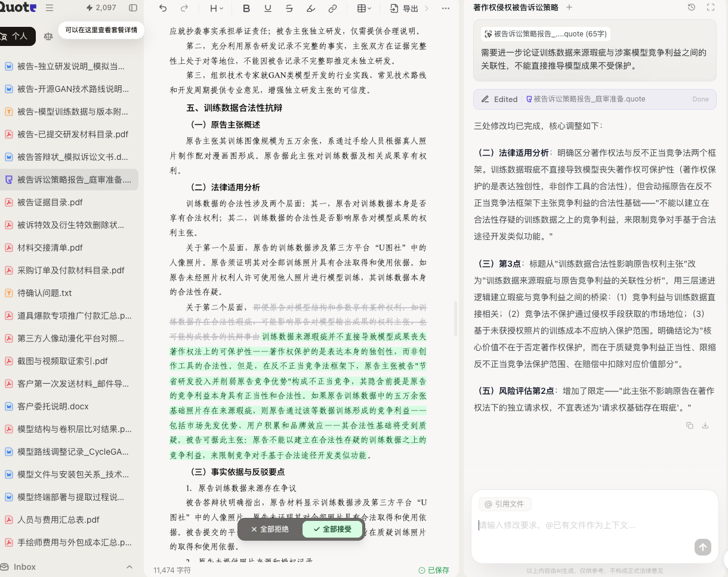Open 采购订单及付款材料目录.pdf
Viewport: 728px width, 577px height.
point(69,270)
